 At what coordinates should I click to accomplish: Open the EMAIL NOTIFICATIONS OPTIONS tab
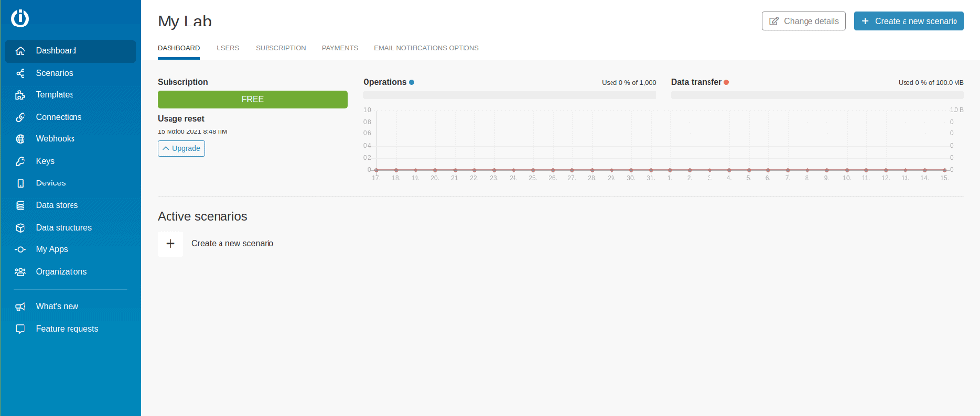[x=426, y=48]
